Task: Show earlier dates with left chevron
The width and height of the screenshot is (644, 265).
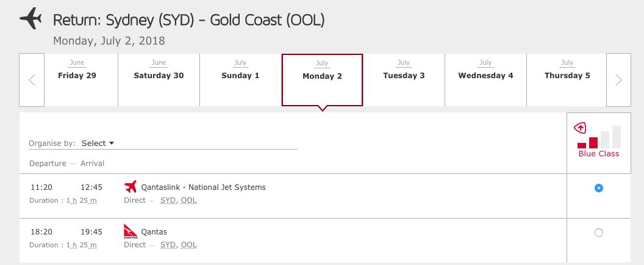Action: click(x=32, y=80)
